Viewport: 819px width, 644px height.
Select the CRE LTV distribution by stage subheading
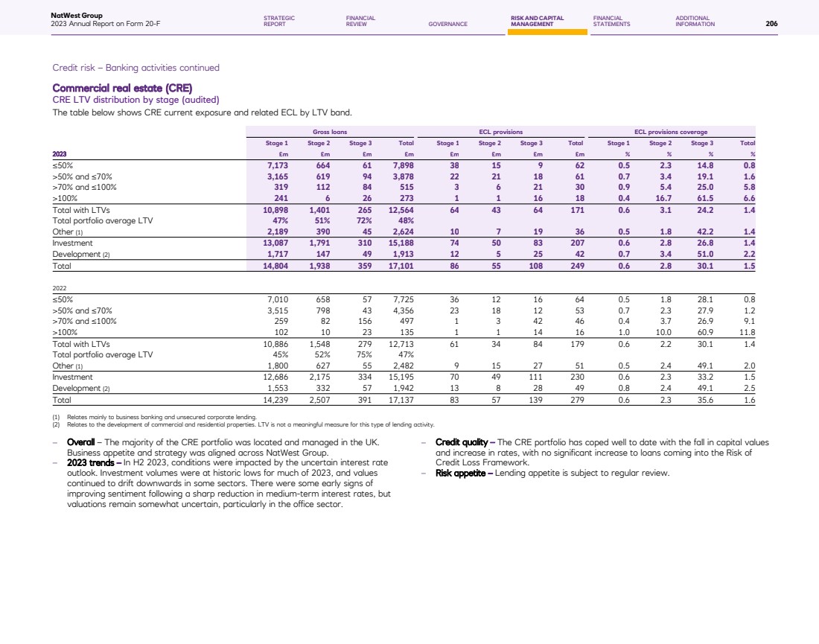(x=136, y=100)
